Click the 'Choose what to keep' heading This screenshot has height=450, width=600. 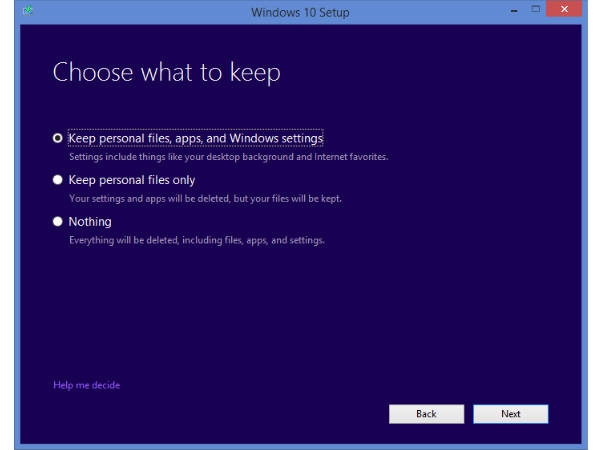coord(166,72)
